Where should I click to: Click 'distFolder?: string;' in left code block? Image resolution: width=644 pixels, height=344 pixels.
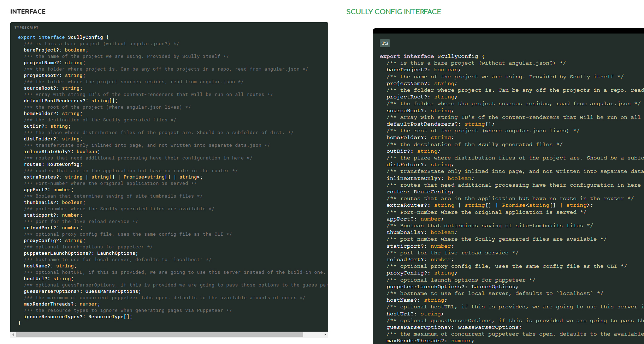(x=53, y=139)
